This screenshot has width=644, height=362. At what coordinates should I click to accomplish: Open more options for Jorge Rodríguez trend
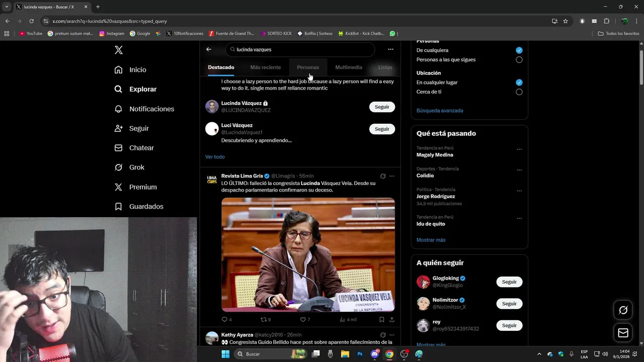coord(519,191)
